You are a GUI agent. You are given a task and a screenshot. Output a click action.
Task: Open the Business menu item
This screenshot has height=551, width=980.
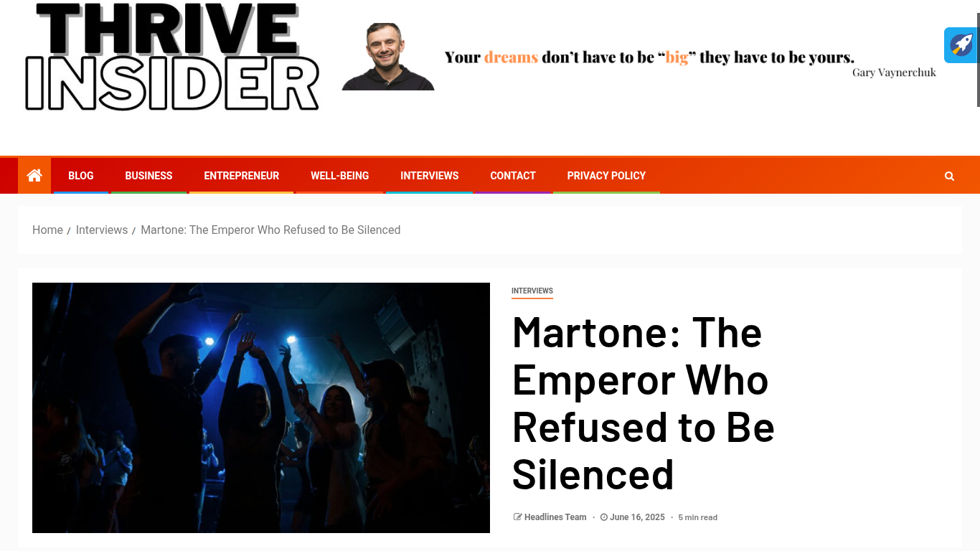click(x=149, y=176)
